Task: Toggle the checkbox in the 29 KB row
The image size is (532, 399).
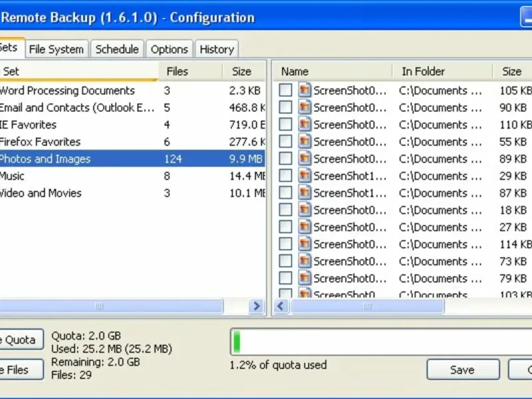Action: (x=285, y=176)
